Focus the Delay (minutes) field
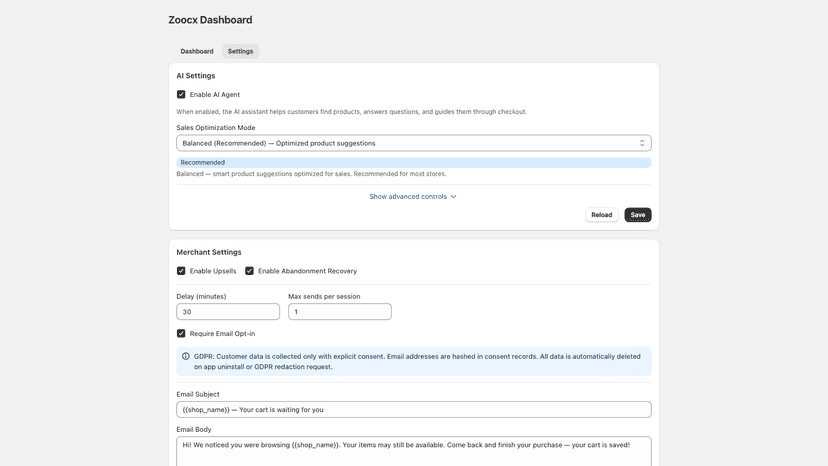This screenshot has width=828, height=466. click(x=228, y=312)
